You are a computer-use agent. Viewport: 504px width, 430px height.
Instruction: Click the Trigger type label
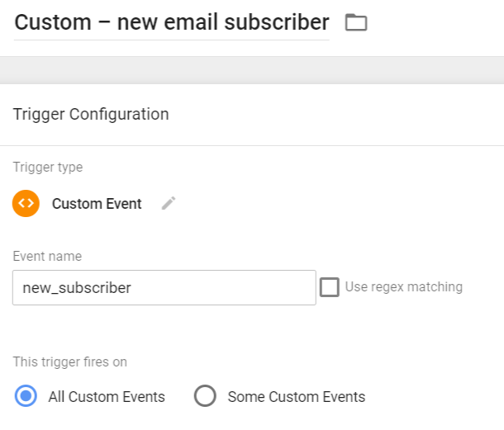point(48,168)
